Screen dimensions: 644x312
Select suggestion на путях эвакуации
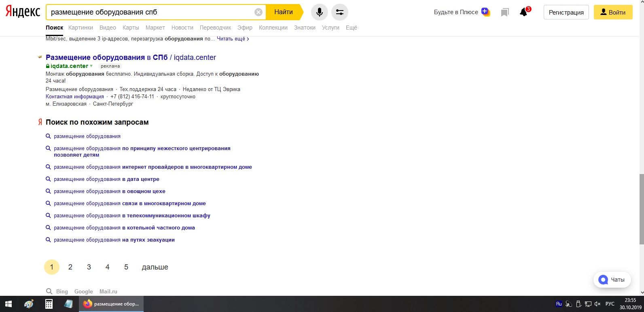coord(114,240)
